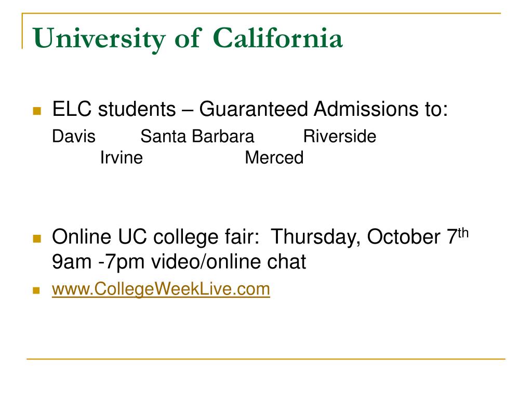Screen dimensions: 532x399
Task: Click the Riverside campus name
Action: pos(340,137)
